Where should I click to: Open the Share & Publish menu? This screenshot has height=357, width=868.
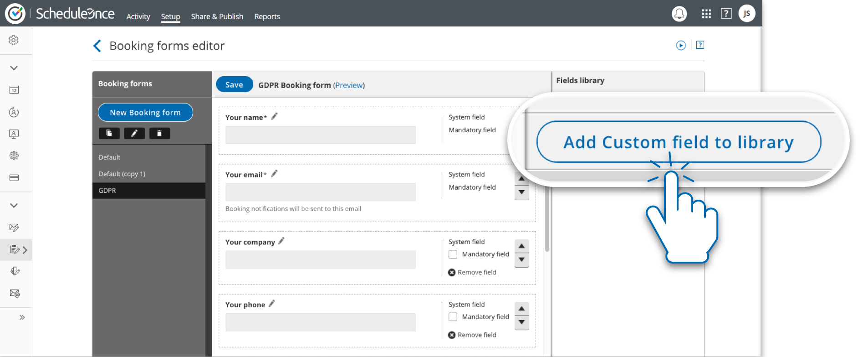tap(217, 16)
